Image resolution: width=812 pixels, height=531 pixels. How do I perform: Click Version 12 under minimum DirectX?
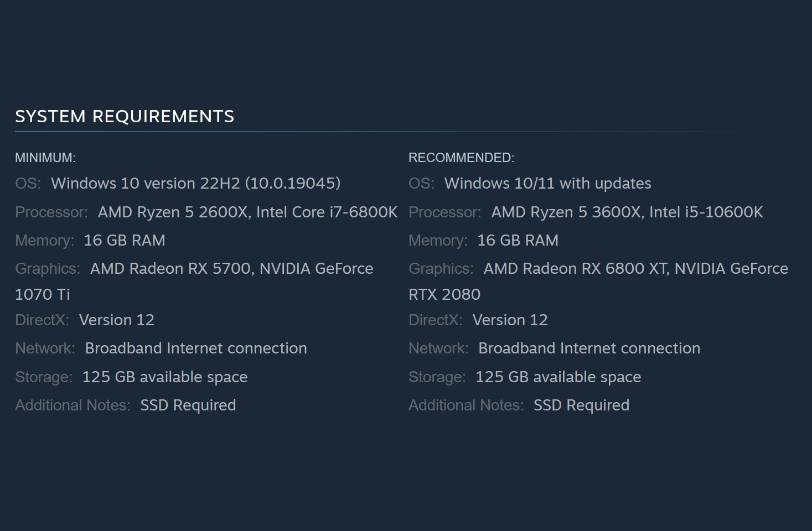117,320
